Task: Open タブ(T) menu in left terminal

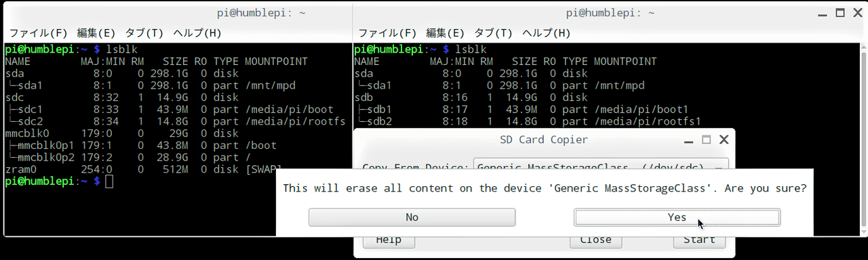Action: (144, 32)
